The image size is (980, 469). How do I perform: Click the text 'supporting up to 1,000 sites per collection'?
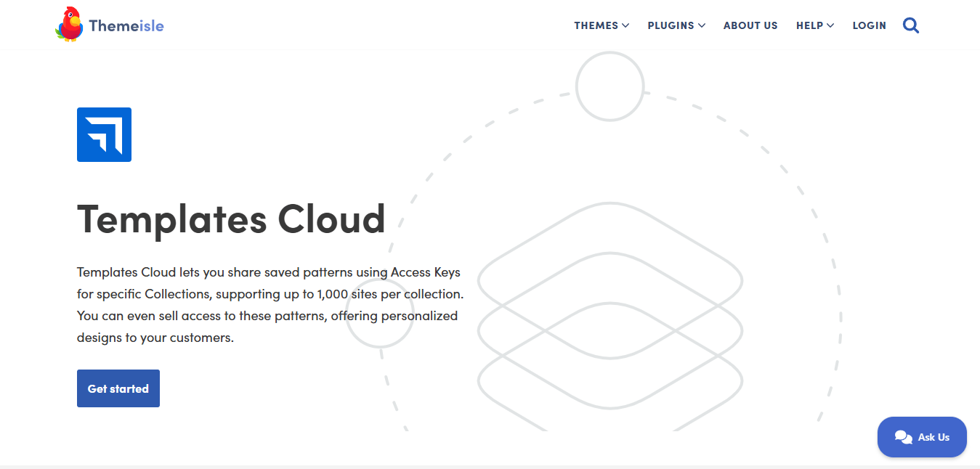[x=339, y=294]
